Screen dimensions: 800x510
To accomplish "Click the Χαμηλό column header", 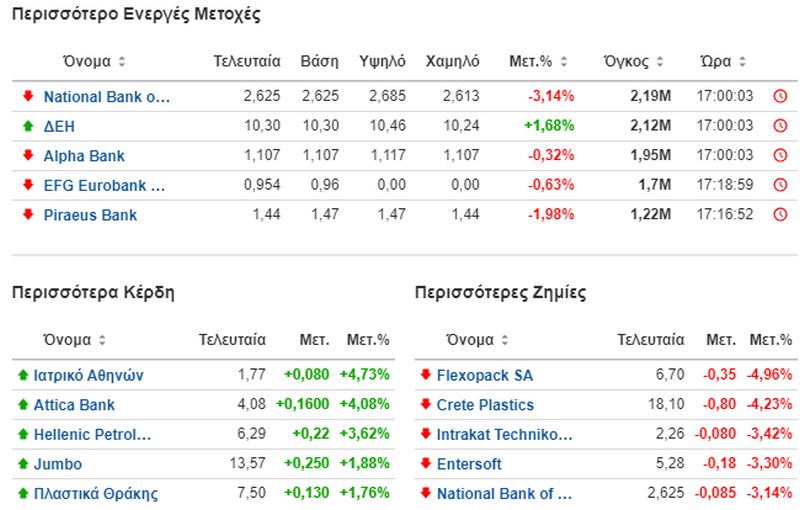I will [x=453, y=61].
